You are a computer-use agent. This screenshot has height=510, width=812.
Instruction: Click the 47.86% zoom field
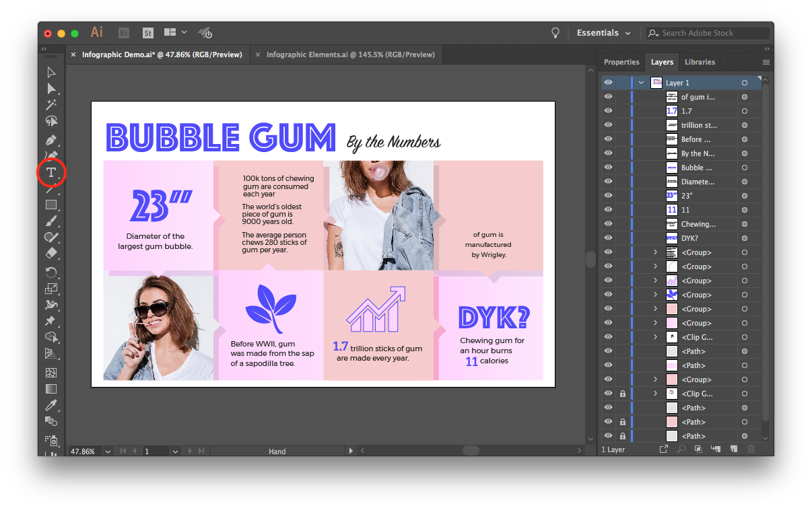pyautogui.click(x=85, y=451)
